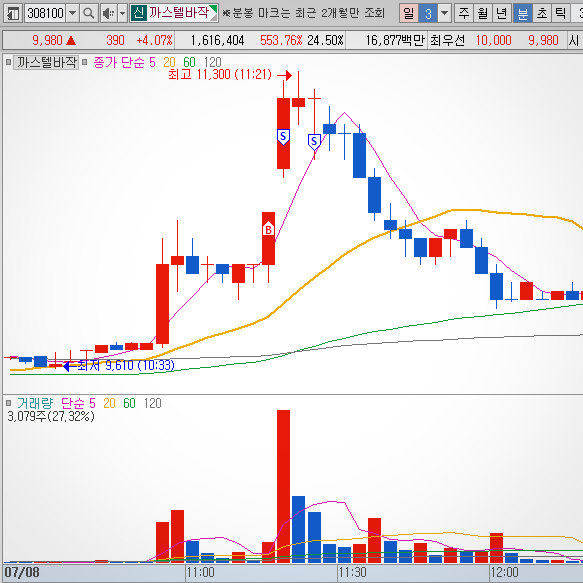Switch to the 주 weekly chart tab
This screenshot has width=583, height=583.
464,13
